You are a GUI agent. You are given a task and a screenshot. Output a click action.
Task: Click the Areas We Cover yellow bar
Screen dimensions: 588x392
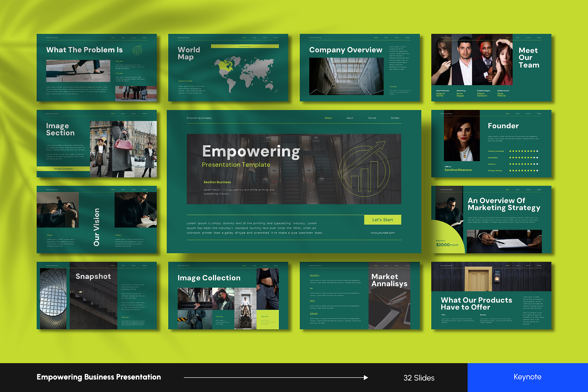coord(245,46)
